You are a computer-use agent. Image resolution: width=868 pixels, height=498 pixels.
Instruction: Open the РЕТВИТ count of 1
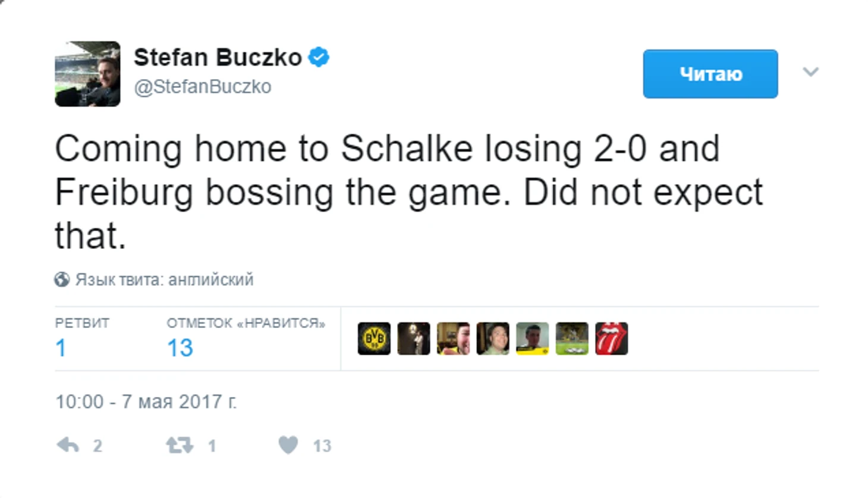coord(61,348)
